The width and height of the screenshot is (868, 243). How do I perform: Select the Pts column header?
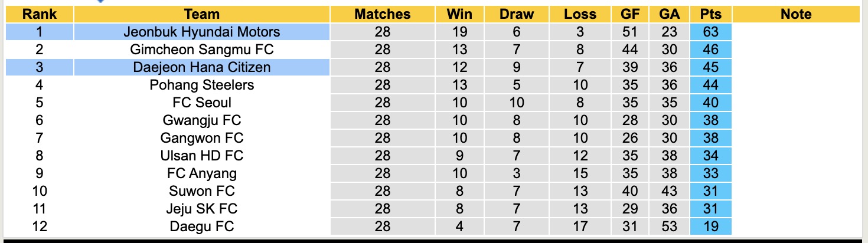click(x=710, y=14)
